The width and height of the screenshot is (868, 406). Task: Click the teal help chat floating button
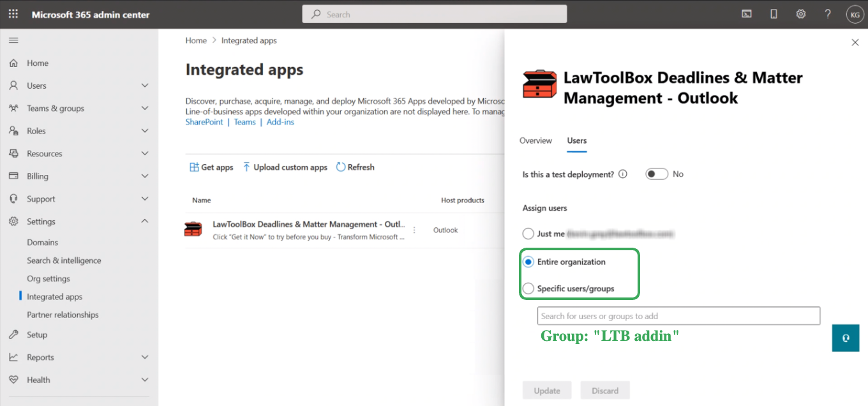846,338
